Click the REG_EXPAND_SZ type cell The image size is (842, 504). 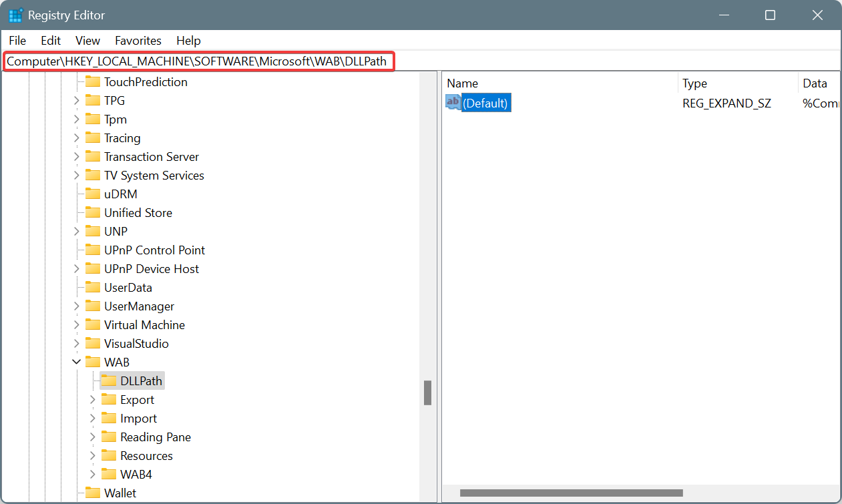[726, 103]
